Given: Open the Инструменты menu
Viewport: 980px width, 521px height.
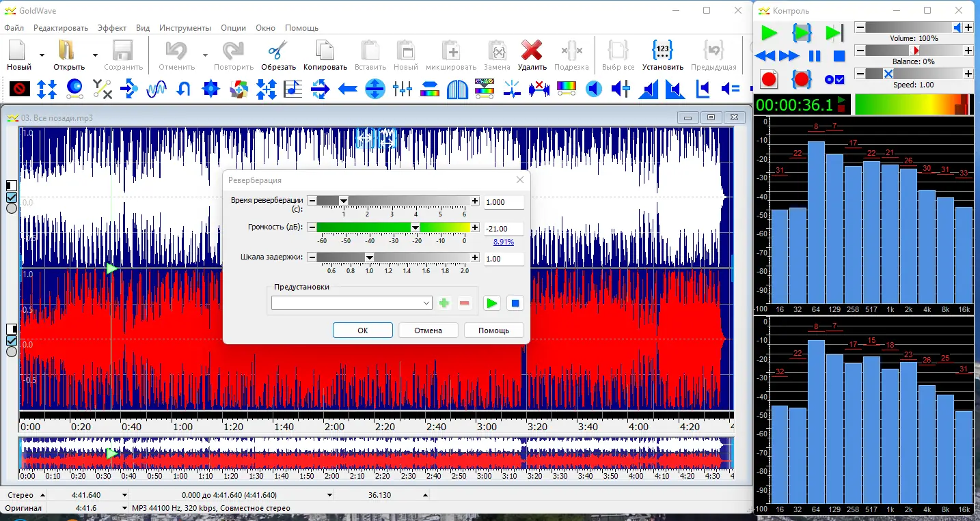Looking at the screenshot, I should 185,28.
